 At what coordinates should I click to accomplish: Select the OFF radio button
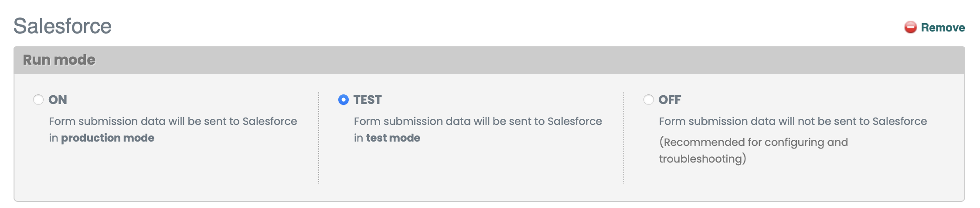pyautogui.click(x=649, y=100)
